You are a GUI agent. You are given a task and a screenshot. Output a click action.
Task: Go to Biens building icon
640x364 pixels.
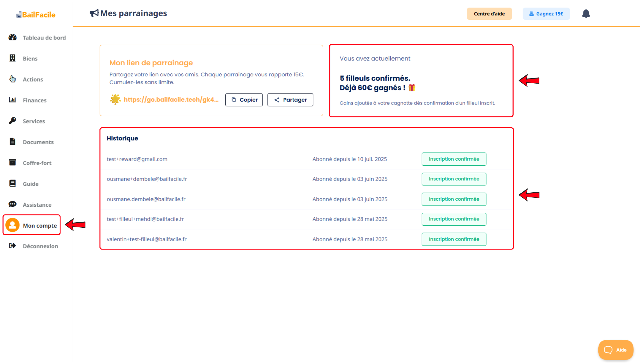pos(12,58)
